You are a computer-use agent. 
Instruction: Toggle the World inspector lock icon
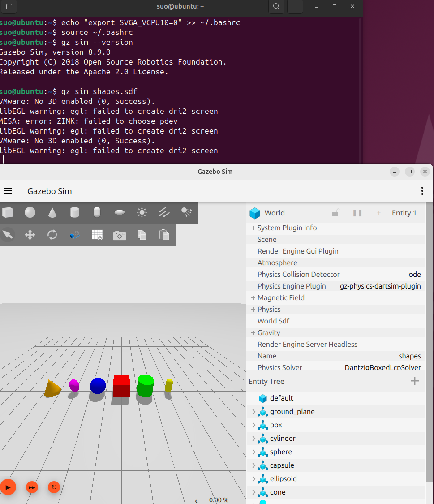tap(335, 213)
